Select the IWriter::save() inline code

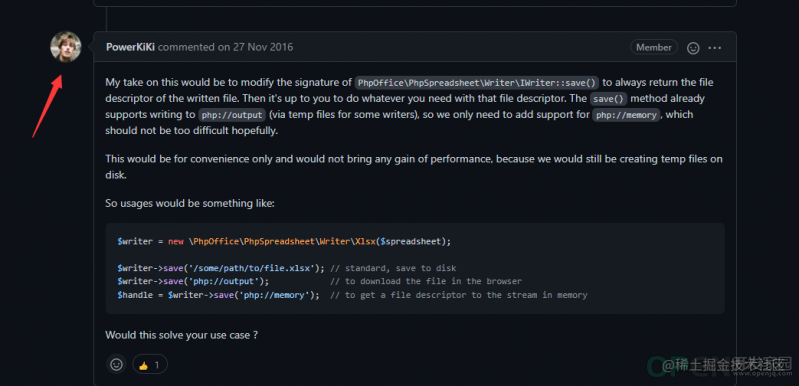pyautogui.click(x=476, y=83)
